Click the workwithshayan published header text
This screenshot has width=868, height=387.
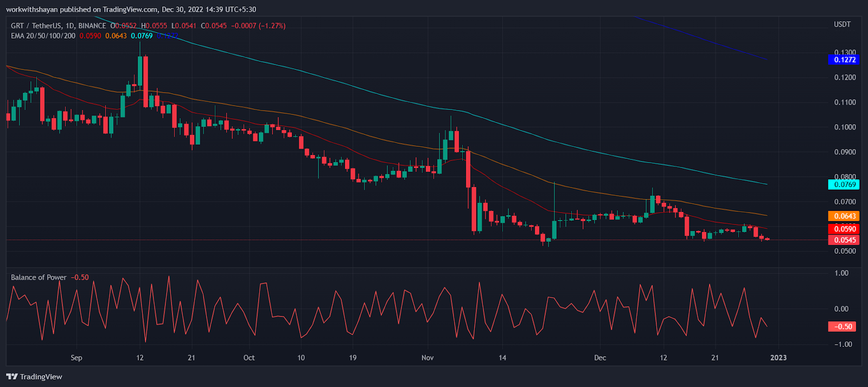click(x=131, y=9)
